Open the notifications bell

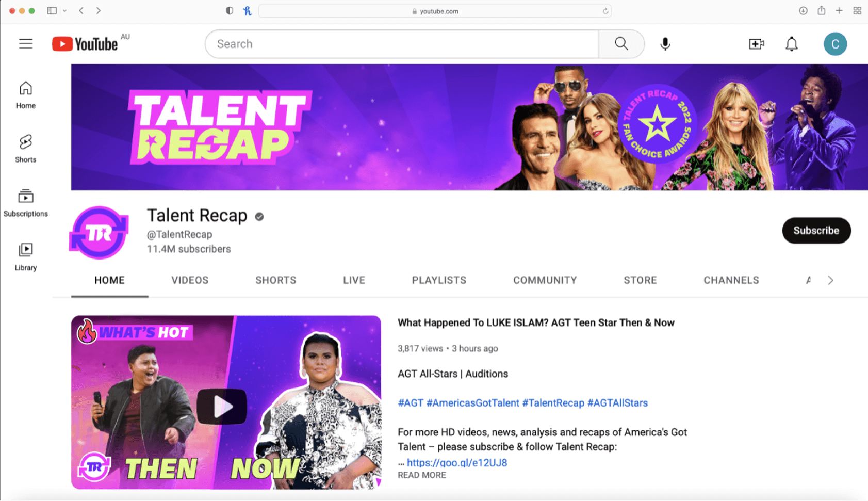(791, 44)
